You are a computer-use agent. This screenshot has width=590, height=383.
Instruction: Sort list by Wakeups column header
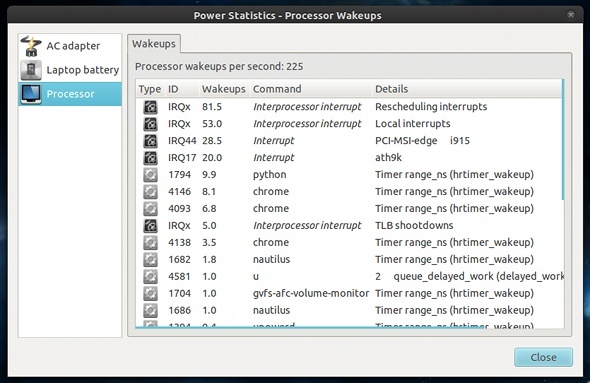pyautogui.click(x=224, y=89)
